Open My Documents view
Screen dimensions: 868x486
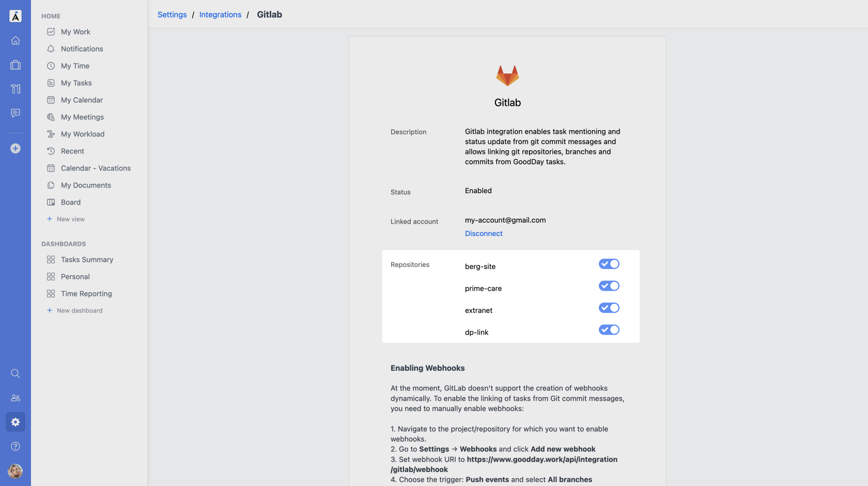click(86, 185)
